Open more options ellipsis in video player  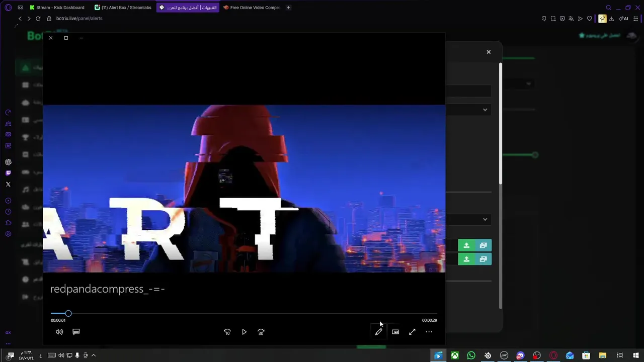click(x=429, y=332)
